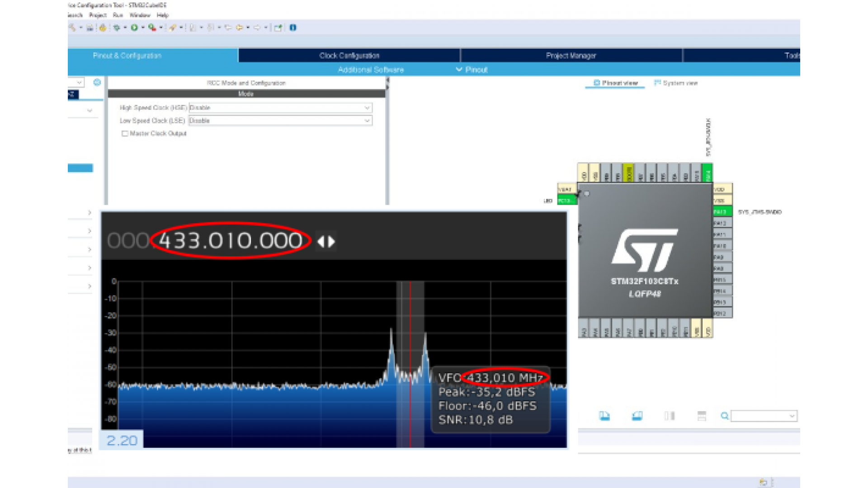868x488 pixels.
Task: Expand the Pinout dropdown menu
Action: point(472,70)
